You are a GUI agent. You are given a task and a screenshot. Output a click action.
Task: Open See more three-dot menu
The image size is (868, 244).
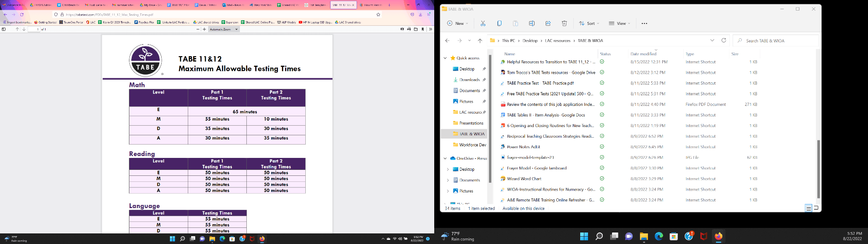(x=644, y=23)
